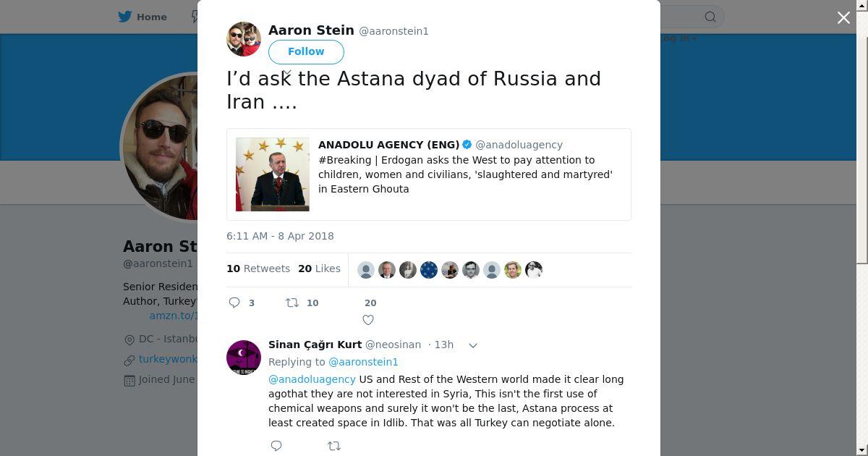Open the quoted Anadolu Agency tweet image
Viewport: 868px width, 456px height.
coord(273,174)
